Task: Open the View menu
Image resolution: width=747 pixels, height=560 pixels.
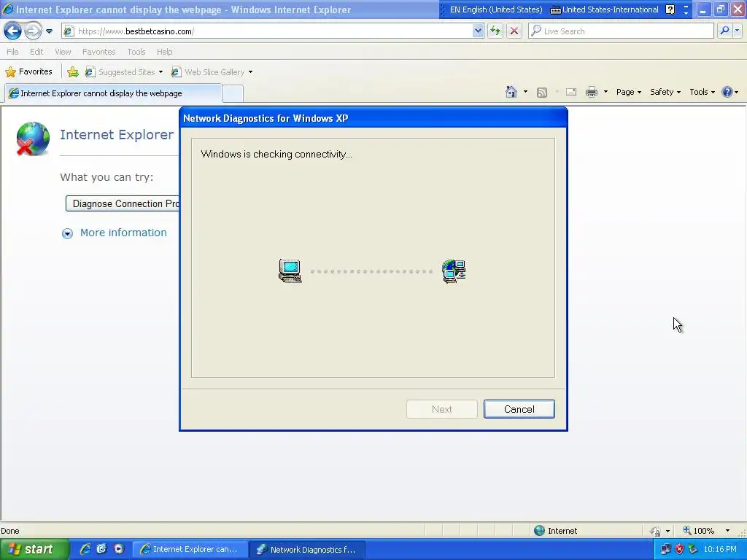Action: pyautogui.click(x=63, y=52)
